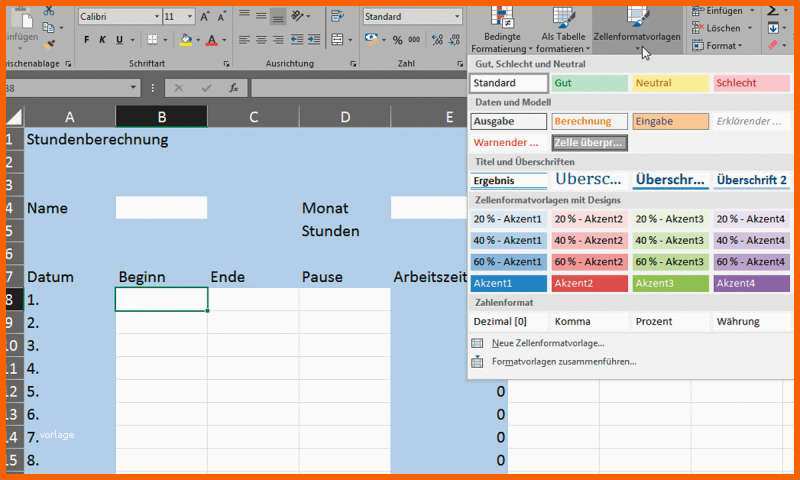Click the increase font size icon

click(205, 17)
